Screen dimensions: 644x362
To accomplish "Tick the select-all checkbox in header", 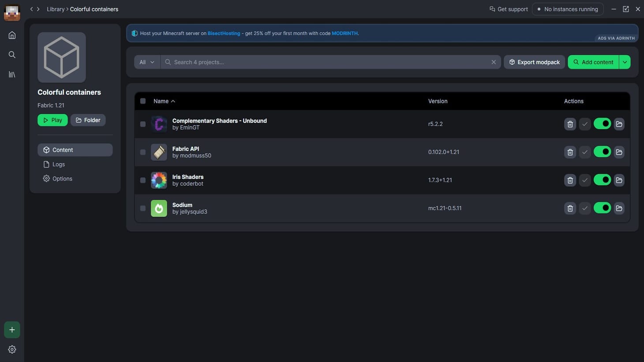I will click(142, 101).
